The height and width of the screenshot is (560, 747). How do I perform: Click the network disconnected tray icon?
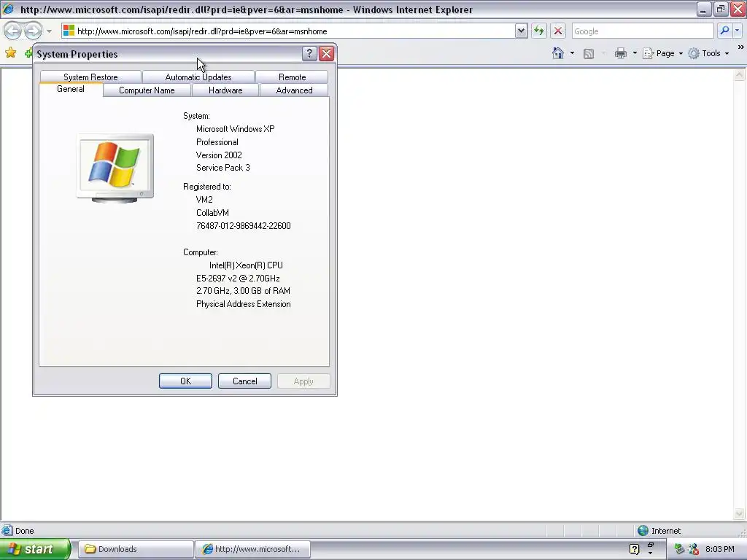pos(693,549)
